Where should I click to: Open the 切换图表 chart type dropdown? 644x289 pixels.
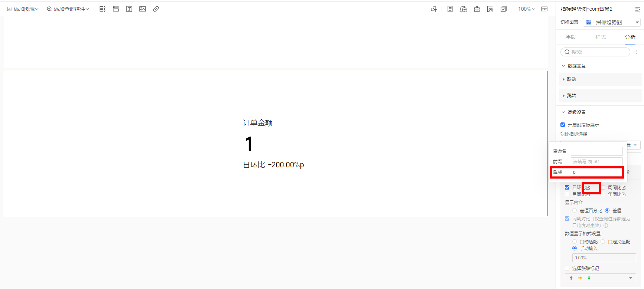tap(612, 22)
